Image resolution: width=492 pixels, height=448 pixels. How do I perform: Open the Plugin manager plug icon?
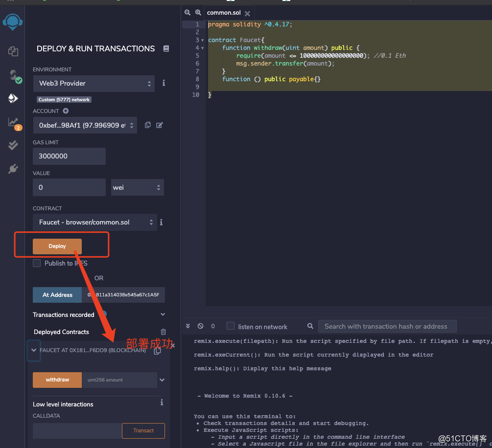tap(13, 169)
